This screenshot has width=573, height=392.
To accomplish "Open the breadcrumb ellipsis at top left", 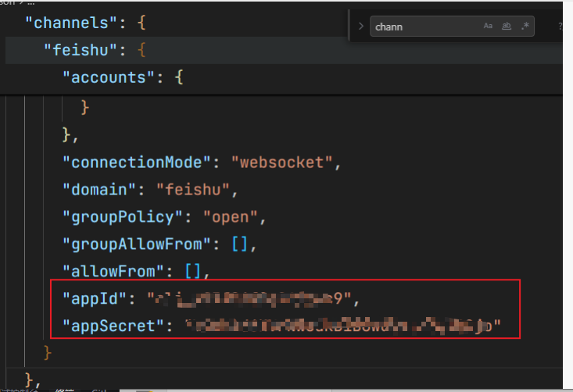I will (30, 2).
